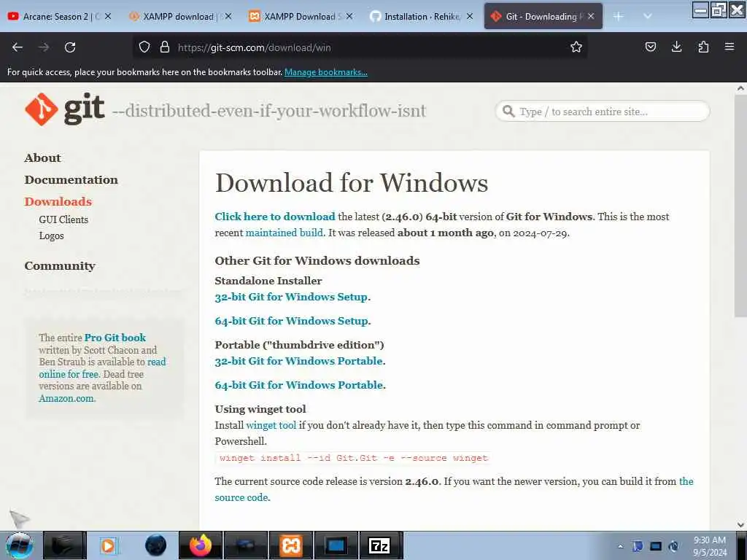Open the Amazon.com link
Viewport: 747px width, 560px height.
click(x=66, y=399)
